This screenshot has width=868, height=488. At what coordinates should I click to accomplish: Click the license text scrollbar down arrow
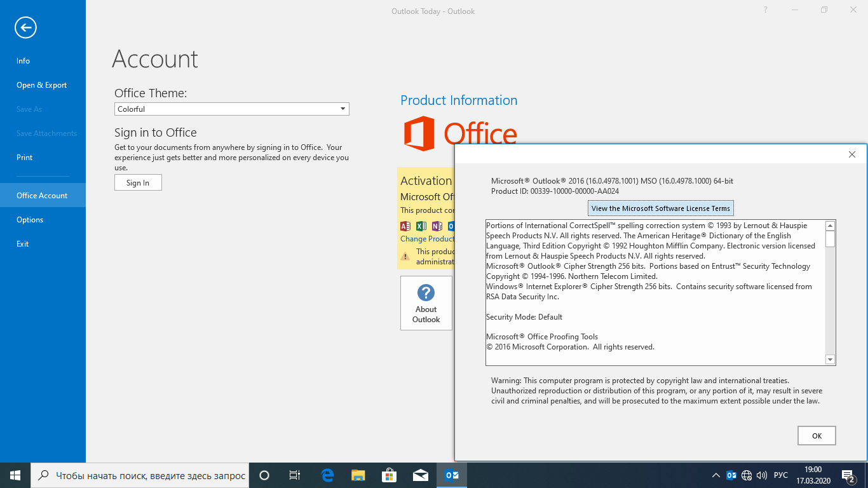point(830,360)
